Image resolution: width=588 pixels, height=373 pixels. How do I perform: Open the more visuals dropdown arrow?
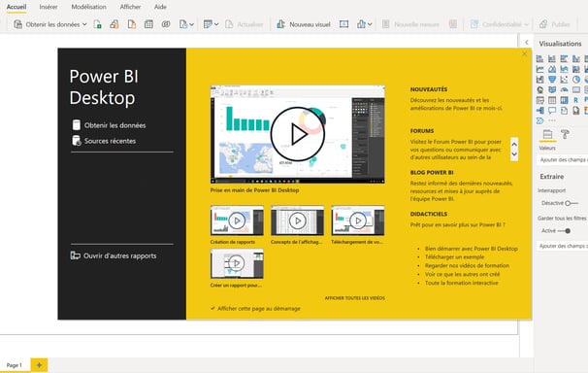[370, 24]
